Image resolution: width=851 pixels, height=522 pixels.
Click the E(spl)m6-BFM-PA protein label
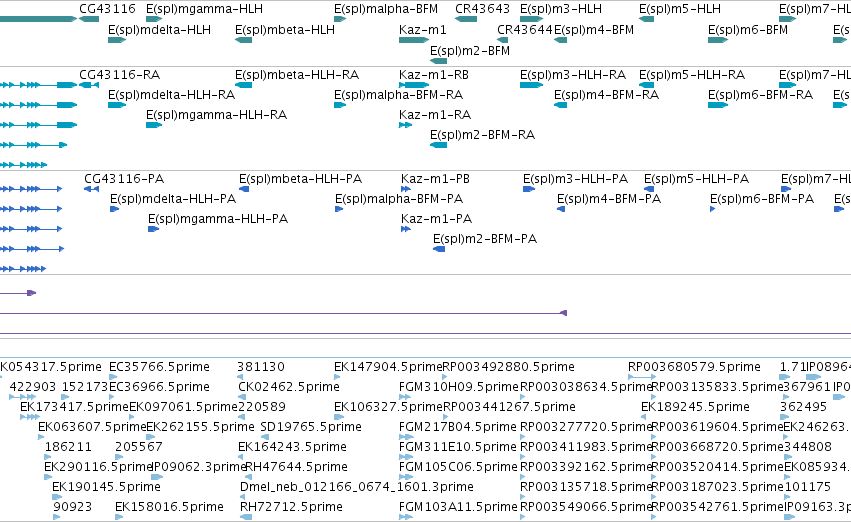762,199
